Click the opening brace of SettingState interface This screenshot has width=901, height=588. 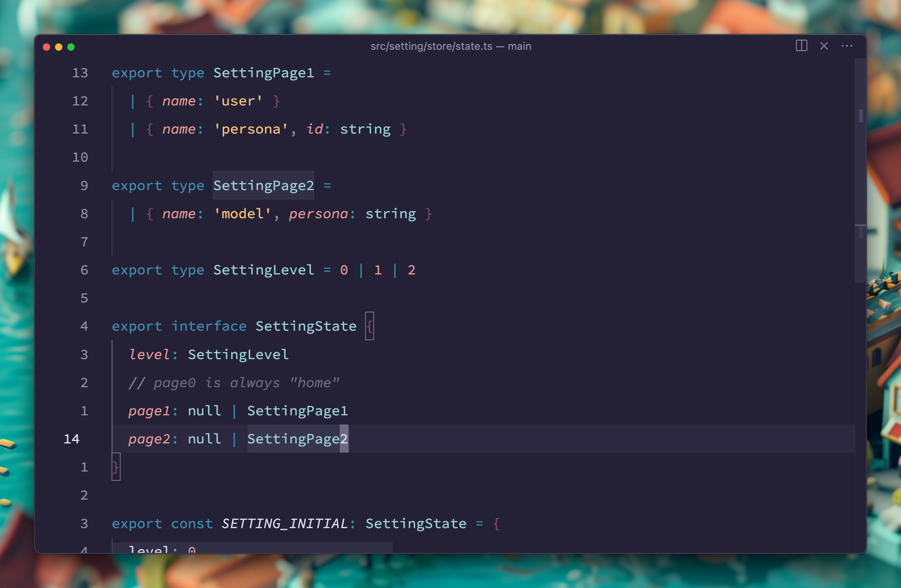(369, 326)
